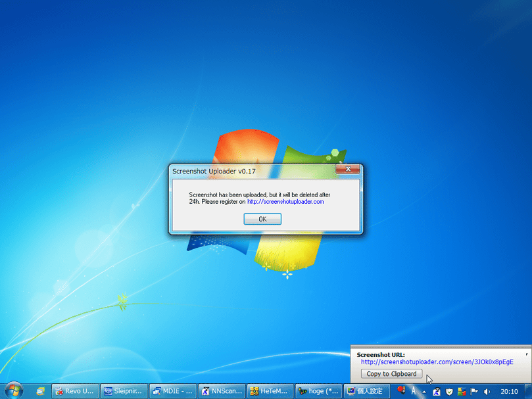Switch to hoge (*... taskbar window
The image size is (532, 399).
click(x=320, y=391)
